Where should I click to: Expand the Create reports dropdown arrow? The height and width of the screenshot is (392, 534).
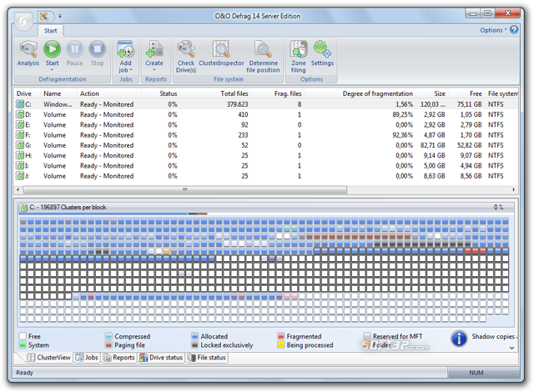tap(154, 70)
